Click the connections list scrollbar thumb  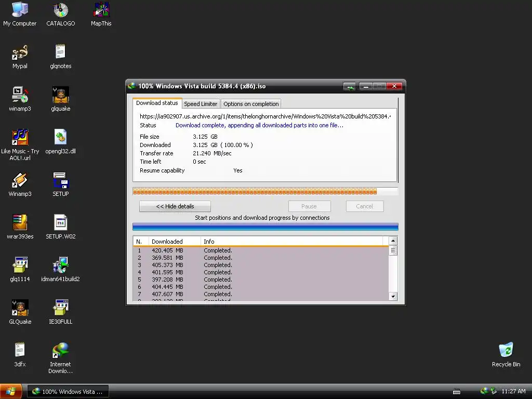[x=393, y=250]
